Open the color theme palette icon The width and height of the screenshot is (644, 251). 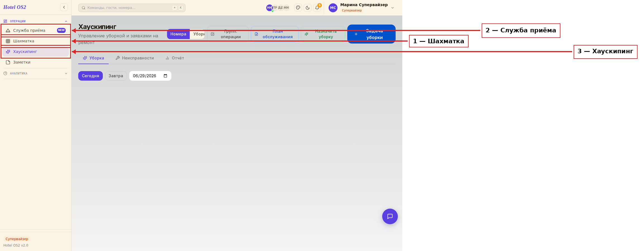[x=298, y=8]
